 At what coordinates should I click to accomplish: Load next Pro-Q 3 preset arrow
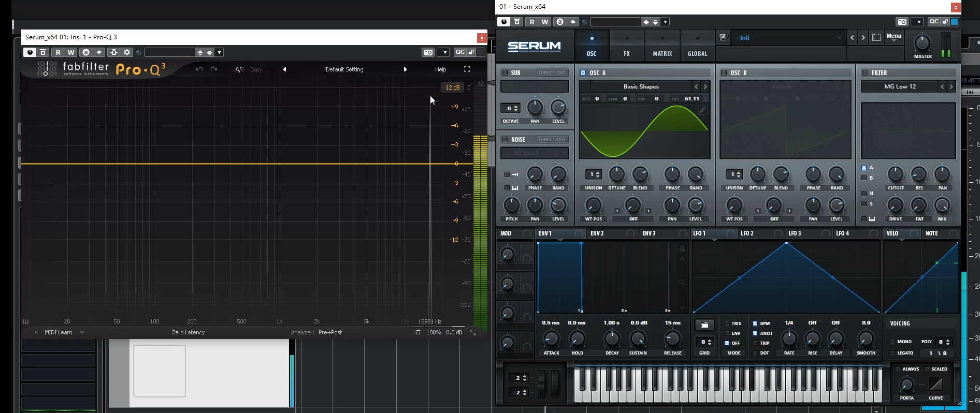[405, 69]
